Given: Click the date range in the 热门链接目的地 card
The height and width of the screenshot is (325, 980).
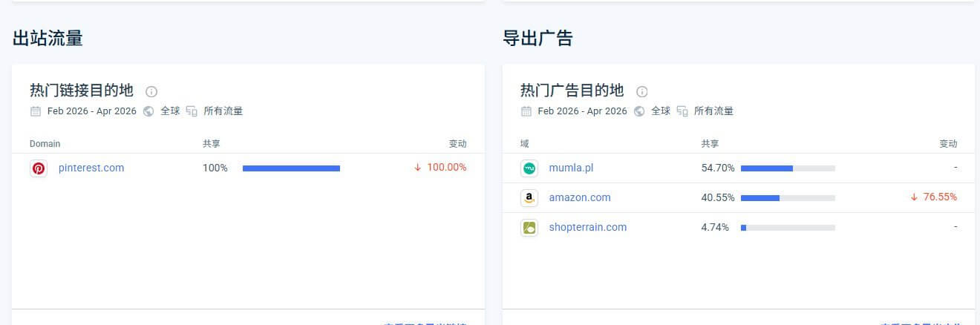Looking at the screenshot, I should point(92,111).
